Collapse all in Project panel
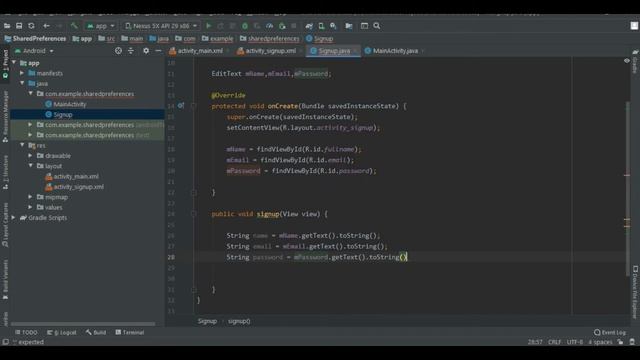640x360 pixels. click(x=131, y=51)
